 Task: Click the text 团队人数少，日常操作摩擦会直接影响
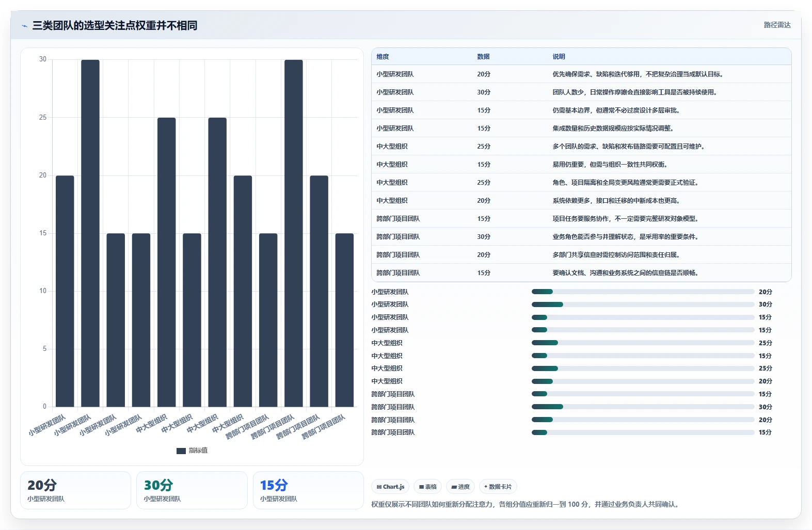point(605,92)
